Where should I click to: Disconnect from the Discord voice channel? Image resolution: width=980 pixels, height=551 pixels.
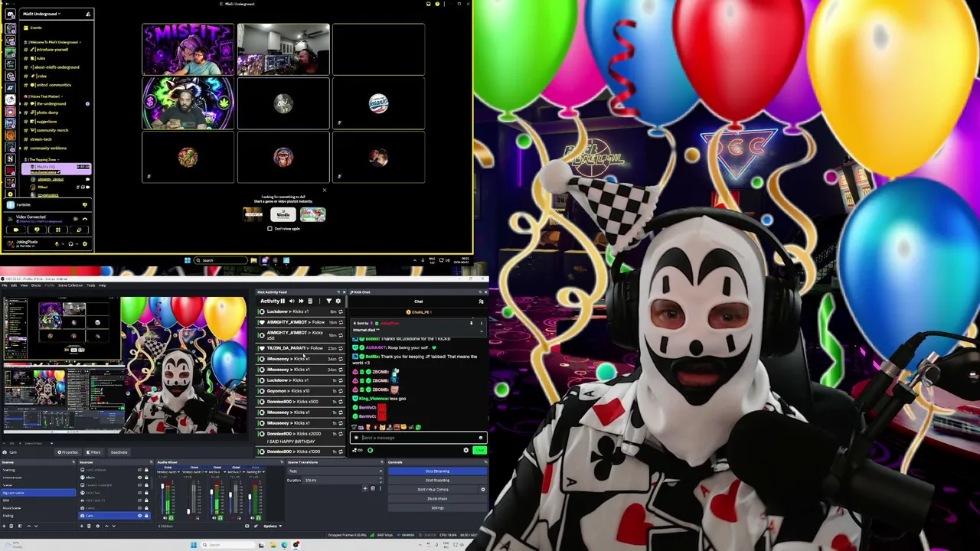click(x=84, y=218)
